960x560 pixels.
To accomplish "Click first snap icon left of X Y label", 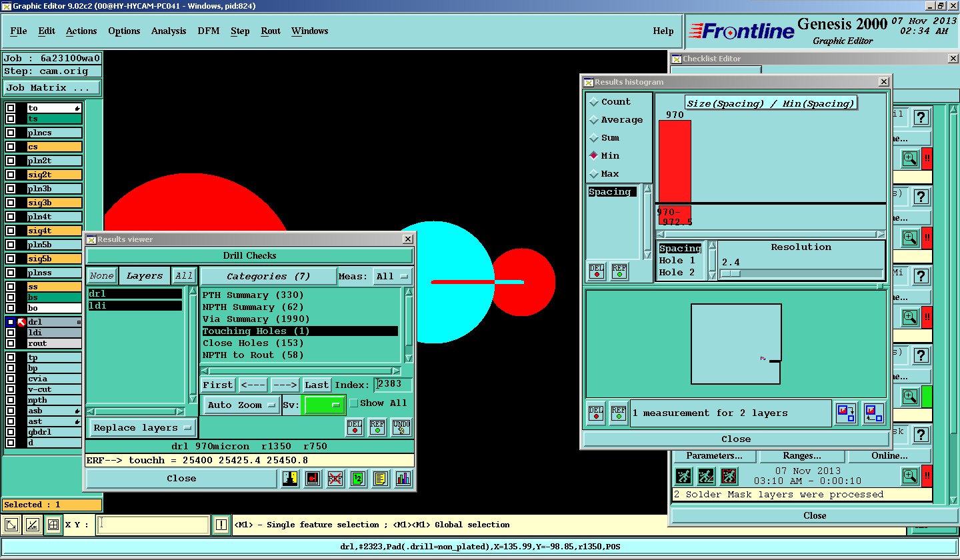I will tap(12, 525).
